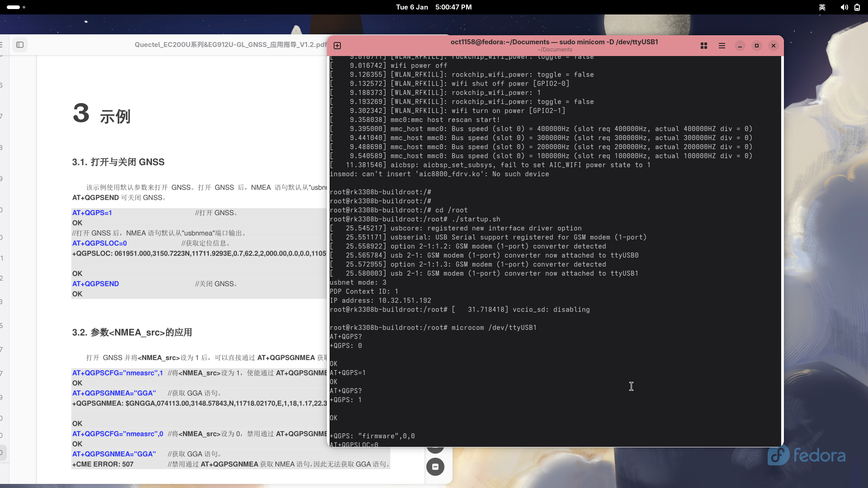This screenshot has height=488, width=868.
Task: Toggle the PDF viewer sidebar panel button
Action: (x=20, y=45)
